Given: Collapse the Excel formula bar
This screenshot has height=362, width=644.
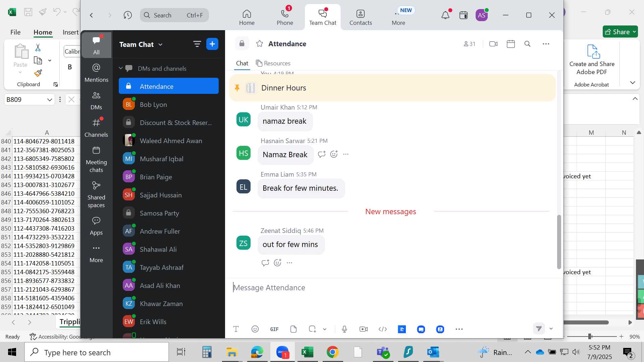Looking at the screenshot, I should coord(635,99).
